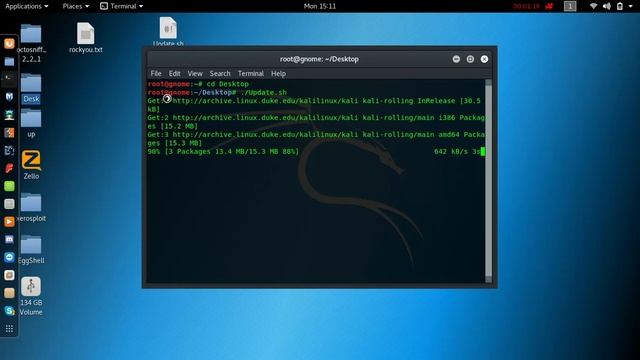Click the '90% [3 Packages' progress line

pyautogui.click(x=223, y=151)
